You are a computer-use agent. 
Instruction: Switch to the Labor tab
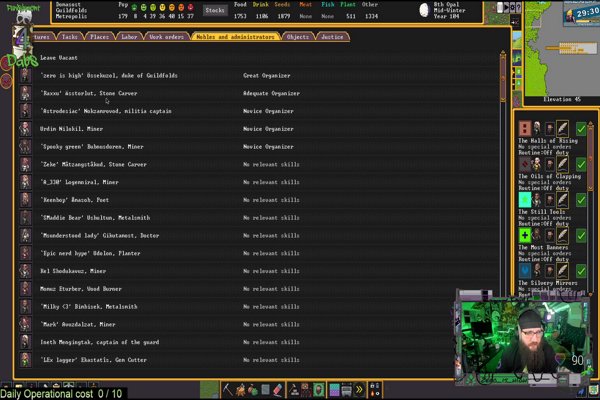click(x=129, y=37)
